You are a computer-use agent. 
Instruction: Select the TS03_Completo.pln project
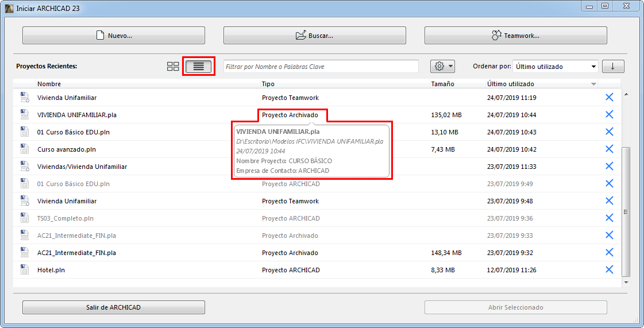pyautogui.click(x=65, y=218)
